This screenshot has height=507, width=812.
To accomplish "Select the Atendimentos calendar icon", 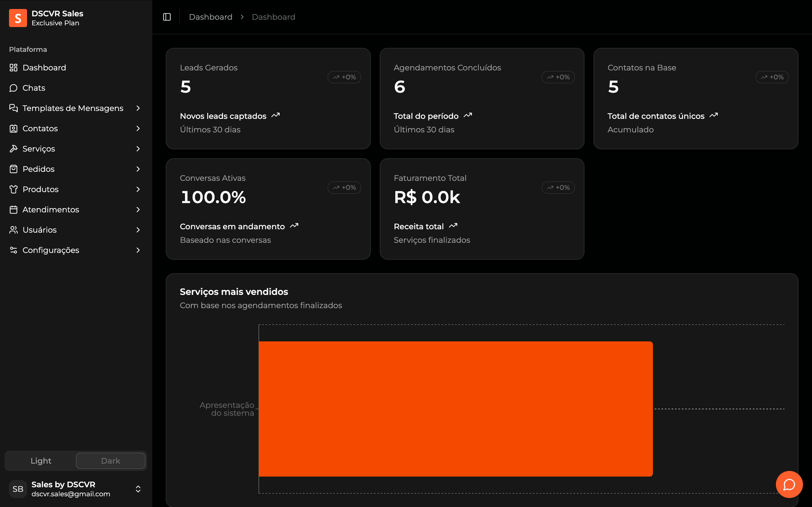I will point(14,209).
